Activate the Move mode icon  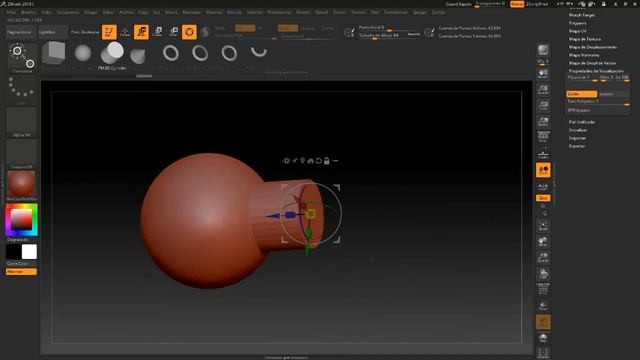point(141,32)
